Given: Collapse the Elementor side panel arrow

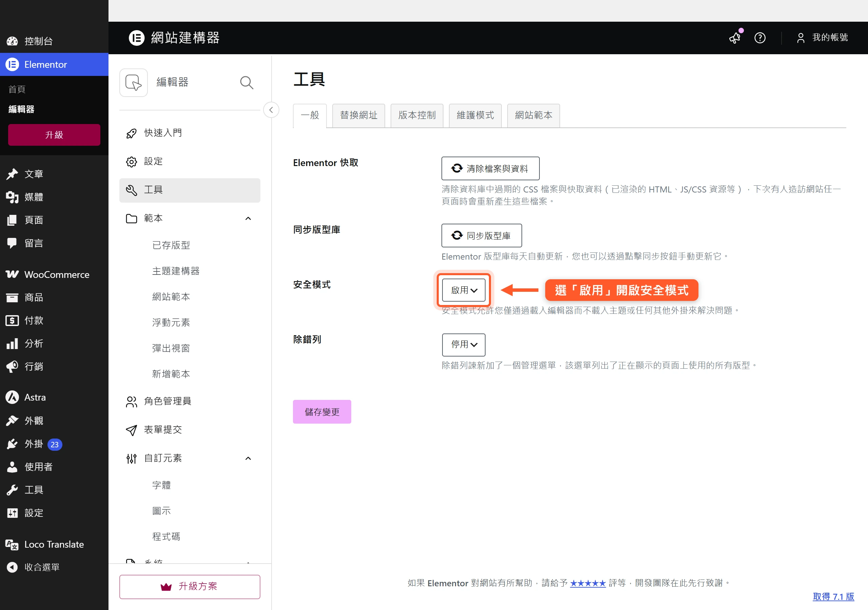Looking at the screenshot, I should (x=271, y=110).
